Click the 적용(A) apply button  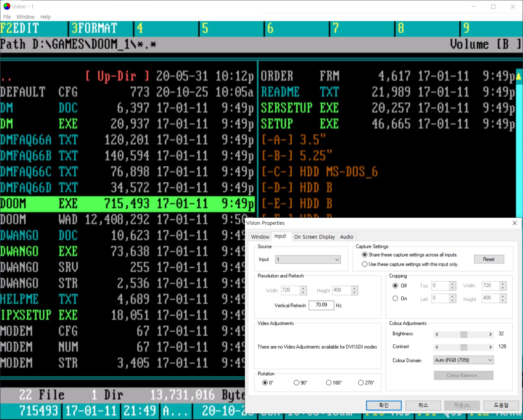(x=462, y=405)
